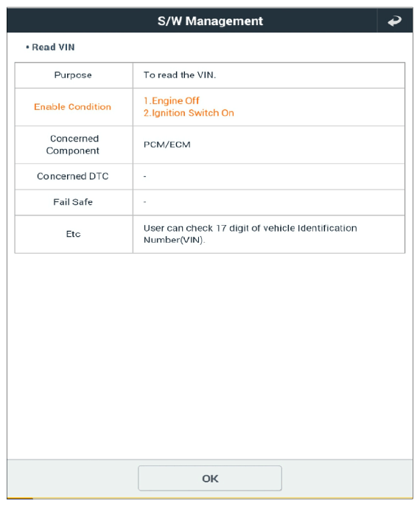Click '2.Ignition Switch On' condition text
The image size is (420, 506).
(189, 113)
